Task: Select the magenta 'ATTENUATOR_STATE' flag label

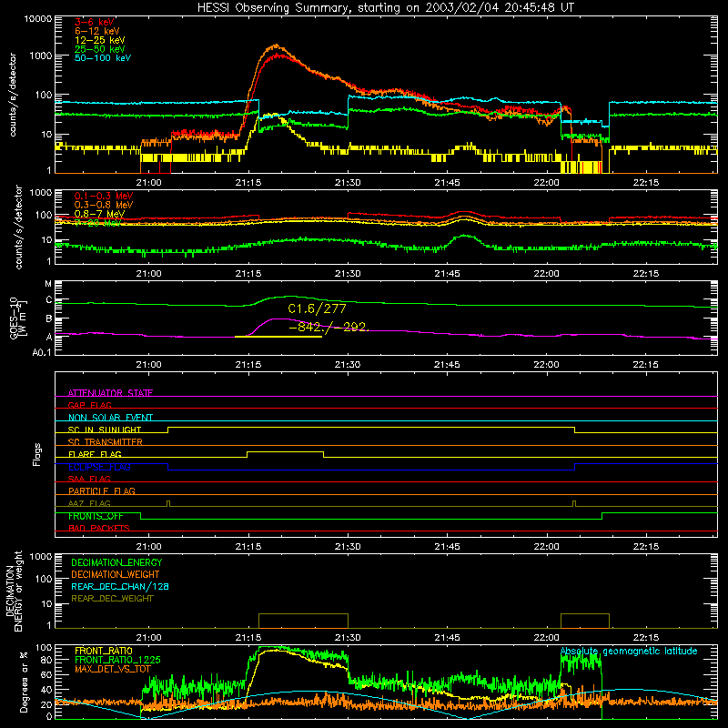Action: 110,393
